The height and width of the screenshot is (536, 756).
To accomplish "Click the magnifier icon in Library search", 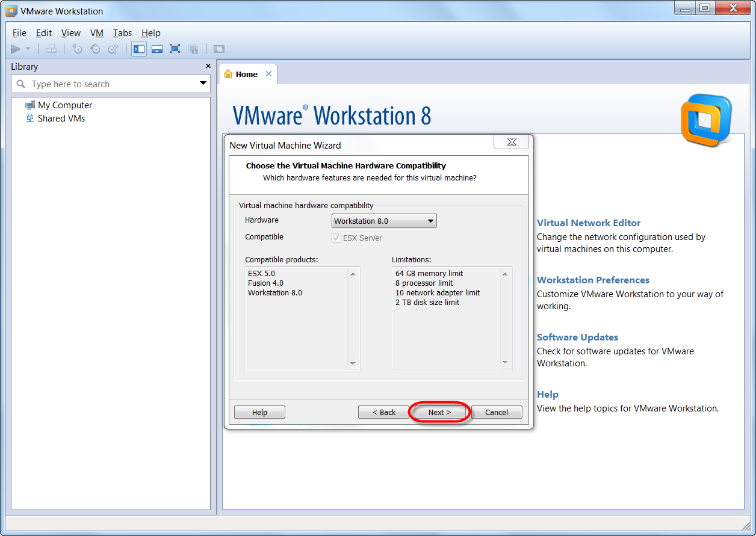I will click(21, 84).
